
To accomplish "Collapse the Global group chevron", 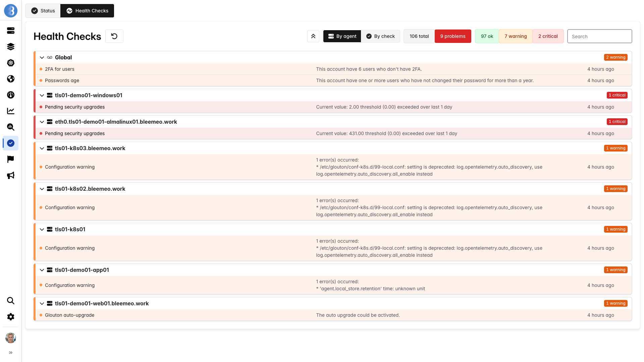I will pos(42,57).
